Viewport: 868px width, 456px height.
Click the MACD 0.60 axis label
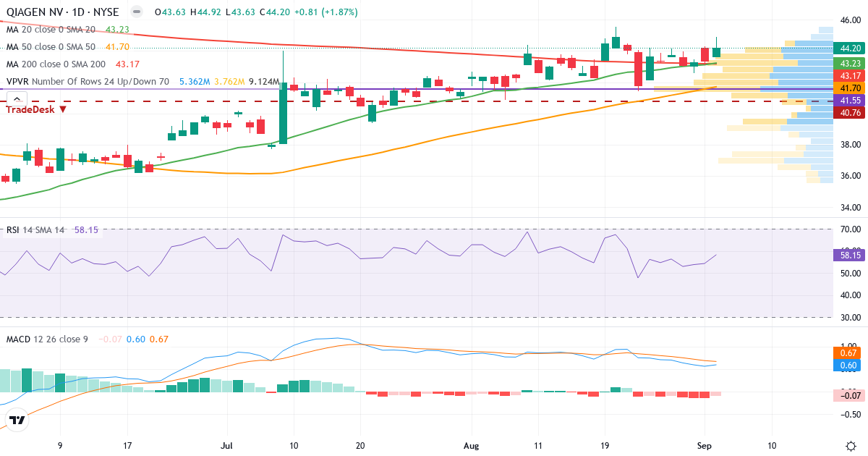click(x=846, y=366)
